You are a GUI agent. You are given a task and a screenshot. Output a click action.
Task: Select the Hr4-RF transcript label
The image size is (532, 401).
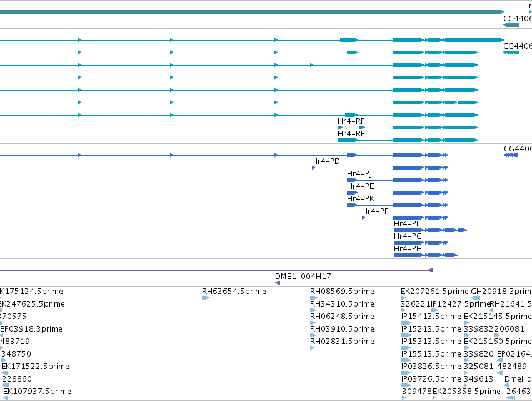pyautogui.click(x=351, y=121)
